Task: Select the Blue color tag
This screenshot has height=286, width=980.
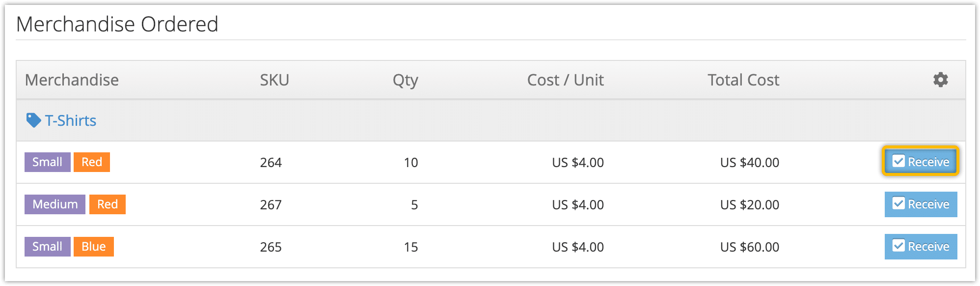Action: click(x=94, y=246)
